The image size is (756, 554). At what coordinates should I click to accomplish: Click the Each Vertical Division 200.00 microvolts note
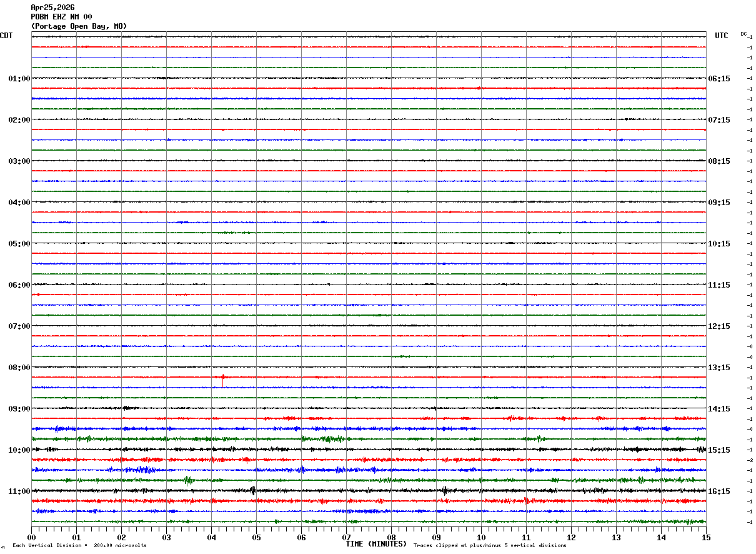coord(79,546)
